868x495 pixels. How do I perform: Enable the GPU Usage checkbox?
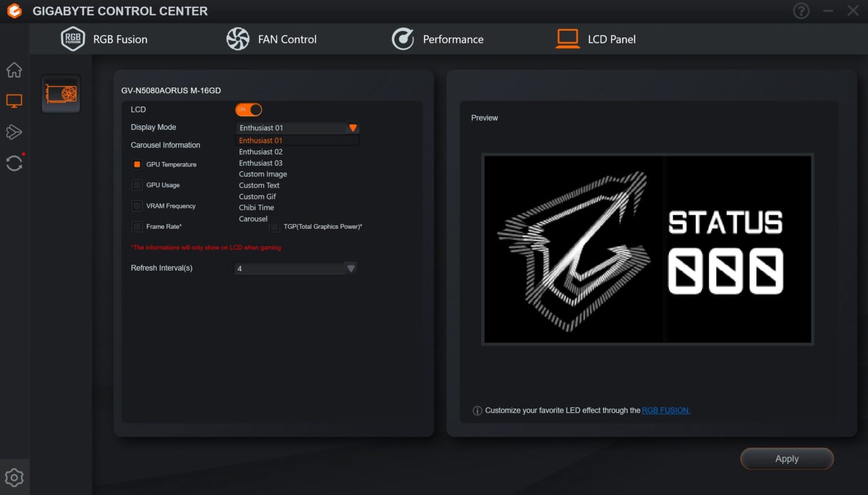pyautogui.click(x=137, y=185)
